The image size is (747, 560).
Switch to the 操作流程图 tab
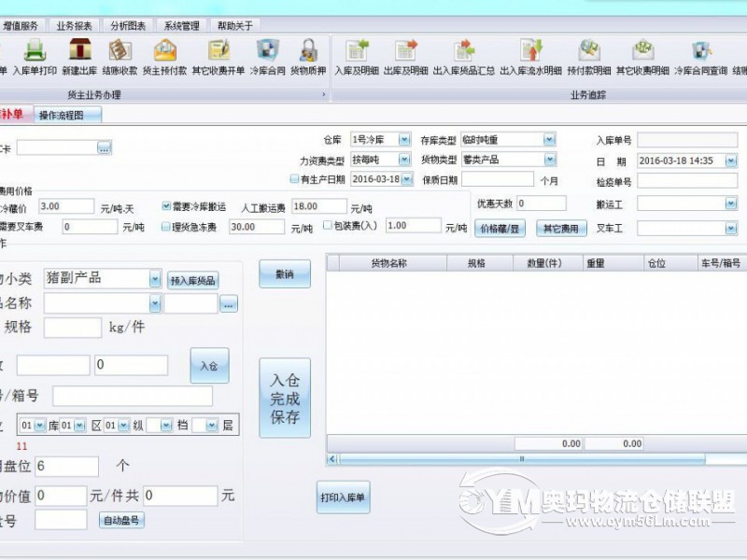67,115
